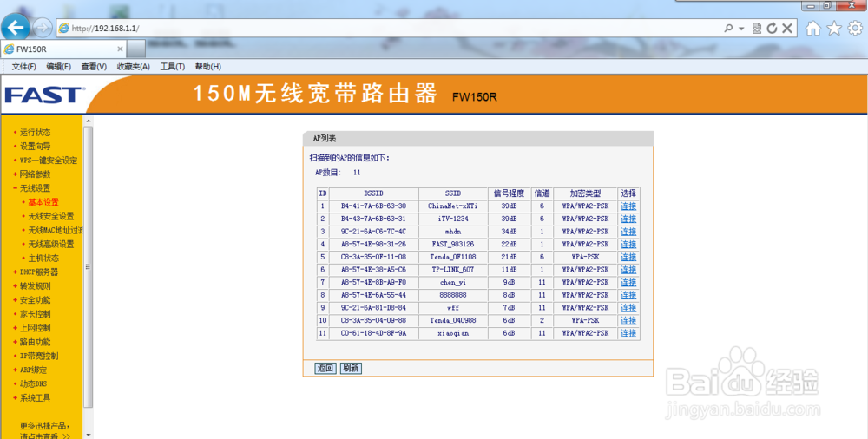Select 无线高级设置 submenu item
Viewport: 868px width, 439px height.
coord(51,244)
